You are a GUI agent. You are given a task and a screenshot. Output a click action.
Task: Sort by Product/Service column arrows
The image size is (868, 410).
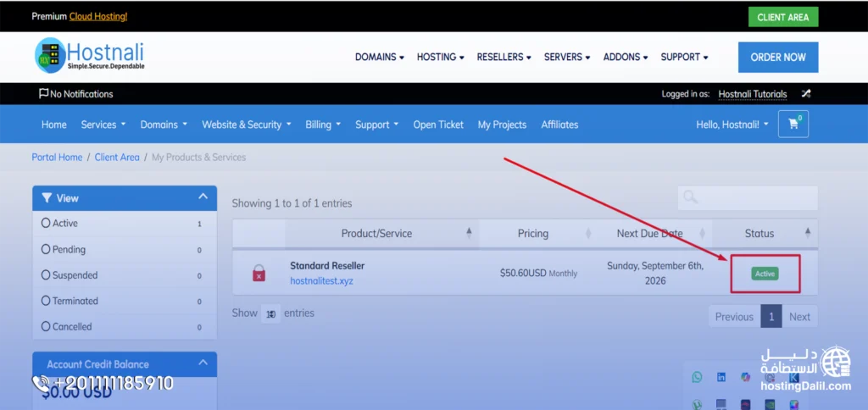coord(469,233)
